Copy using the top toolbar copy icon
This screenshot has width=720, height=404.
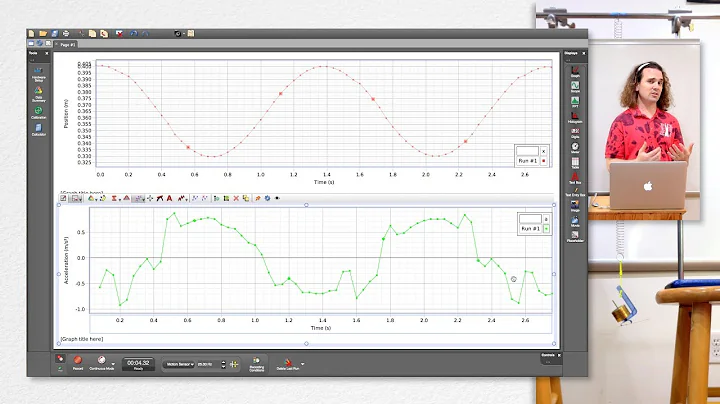point(92,34)
